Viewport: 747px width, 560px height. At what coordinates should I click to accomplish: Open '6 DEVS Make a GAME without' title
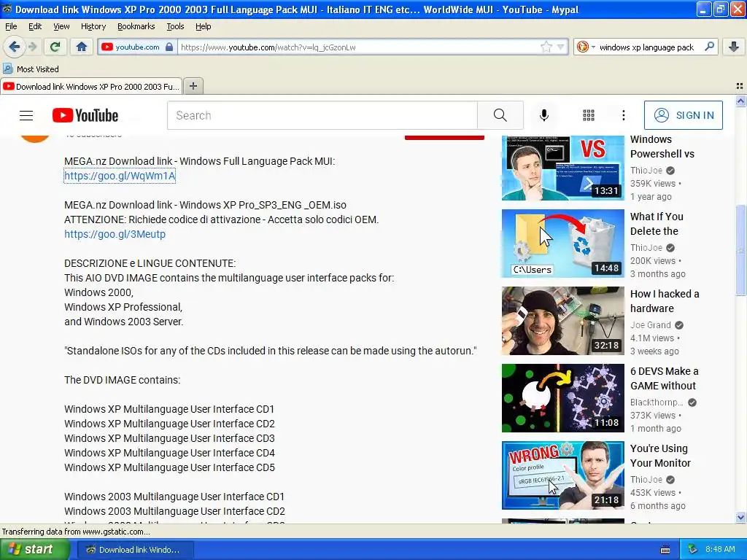coord(664,378)
